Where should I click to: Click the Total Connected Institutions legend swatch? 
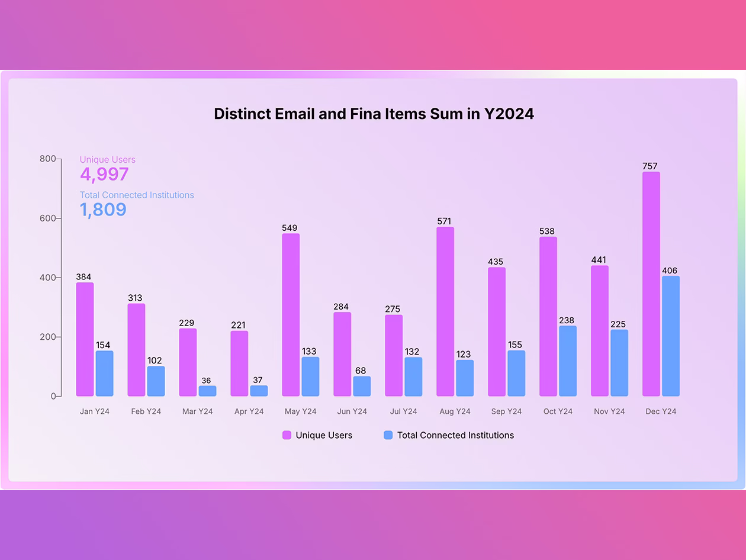[388, 435]
